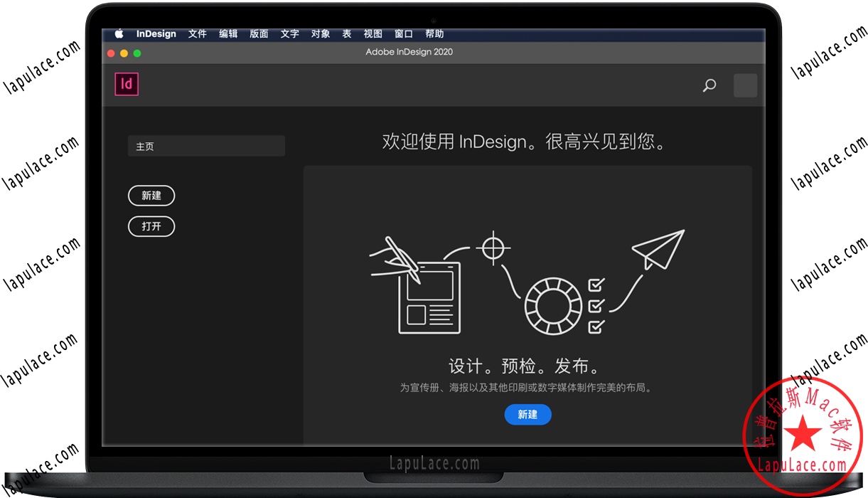Select the 主页 home tab

206,146
